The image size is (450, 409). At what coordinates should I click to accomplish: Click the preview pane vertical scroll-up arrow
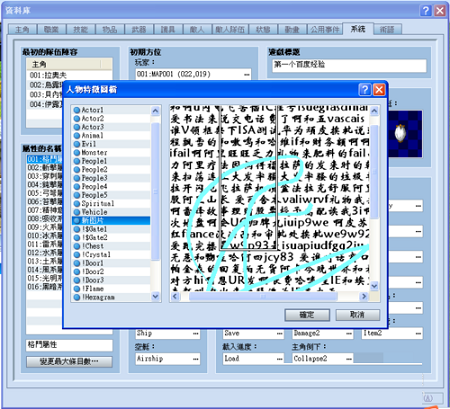pyautogui.click(x=375, y=111)
